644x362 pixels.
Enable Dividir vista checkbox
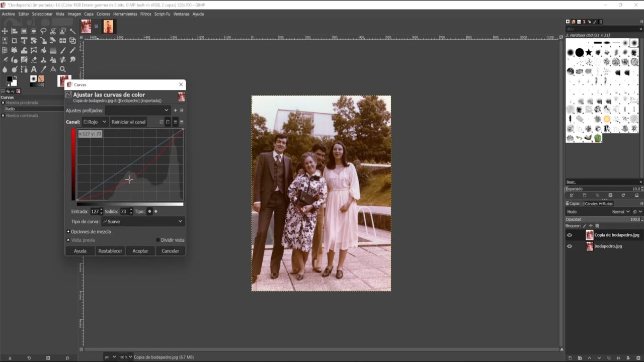[157, 240]
